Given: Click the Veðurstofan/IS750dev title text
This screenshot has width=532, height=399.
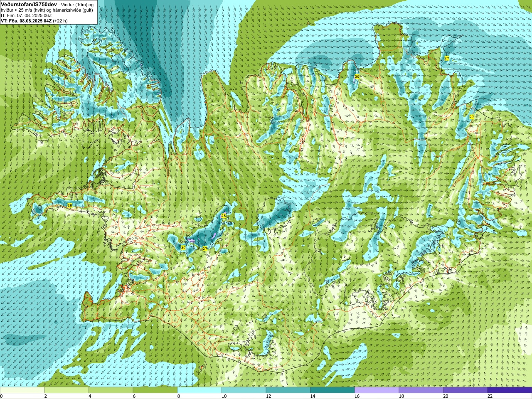Looking at the screenshot, I should 29,4.
